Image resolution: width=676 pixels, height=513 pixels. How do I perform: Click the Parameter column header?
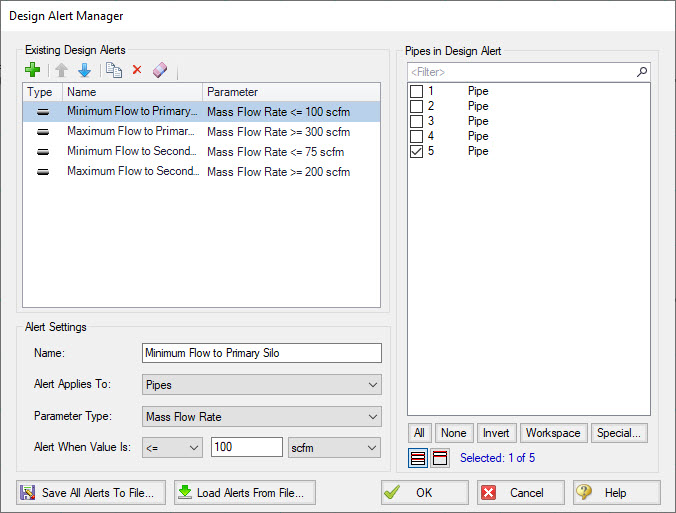291,92
